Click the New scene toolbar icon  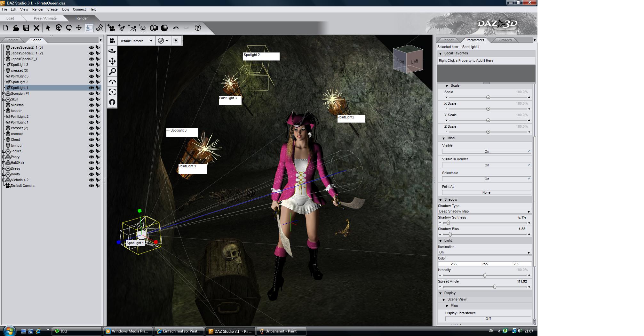6,28
